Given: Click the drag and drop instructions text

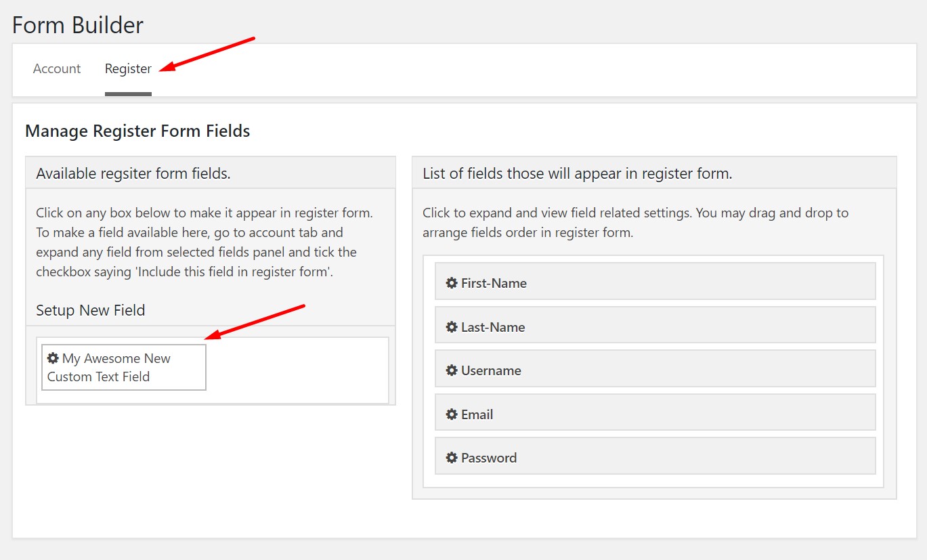Looking at the screenshot, I should click(635, 223).
